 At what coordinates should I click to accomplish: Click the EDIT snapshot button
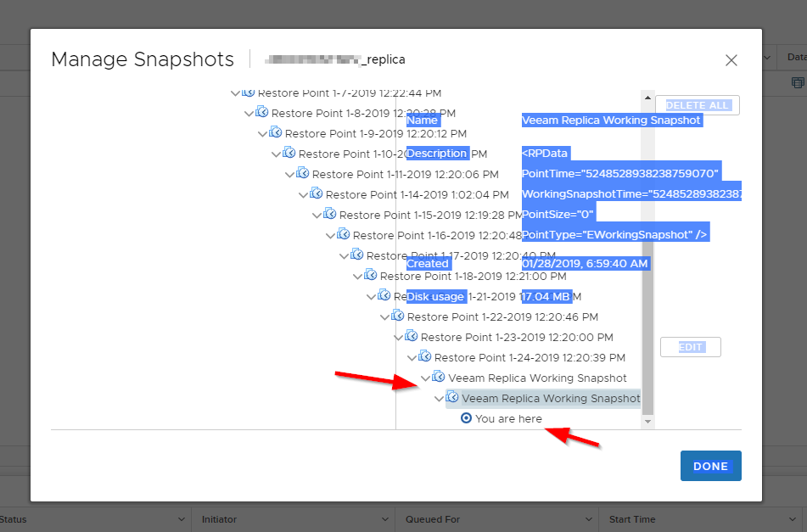coord(691,347)
